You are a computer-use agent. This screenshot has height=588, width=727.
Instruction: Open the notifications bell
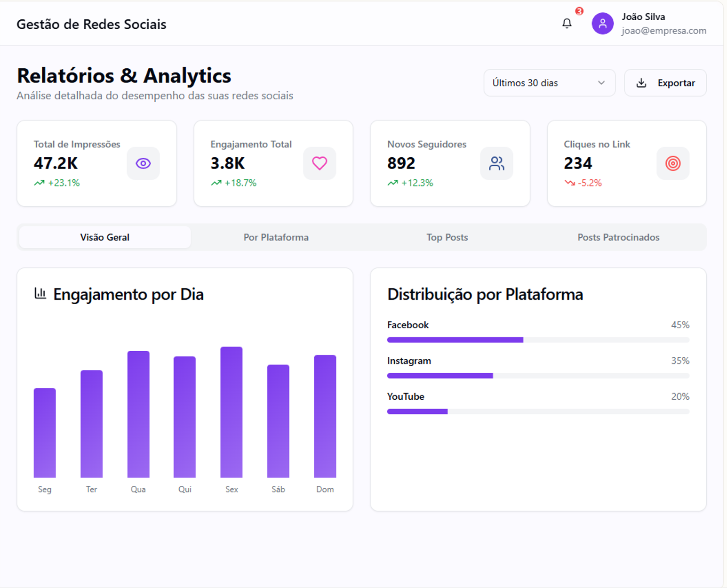click(x=567, y=24)
